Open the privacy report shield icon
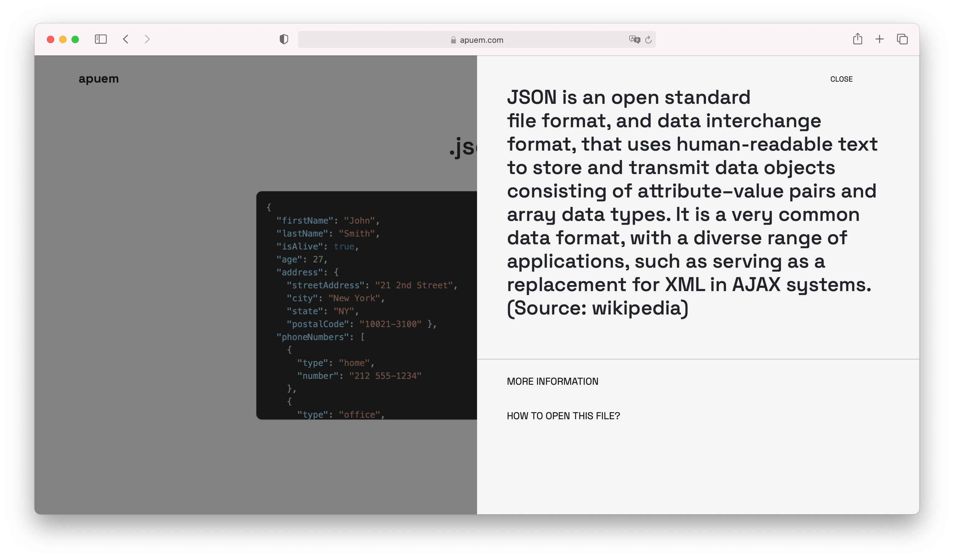The height and width of the screenshot is (560, 954). pyautogui.click(x=283, y=39)
